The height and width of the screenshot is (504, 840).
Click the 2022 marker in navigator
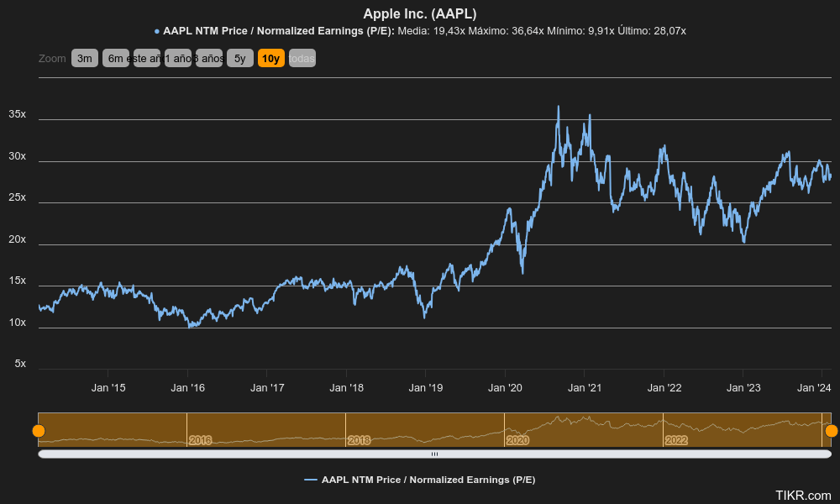pyautogui.click(x=676, y=440)
